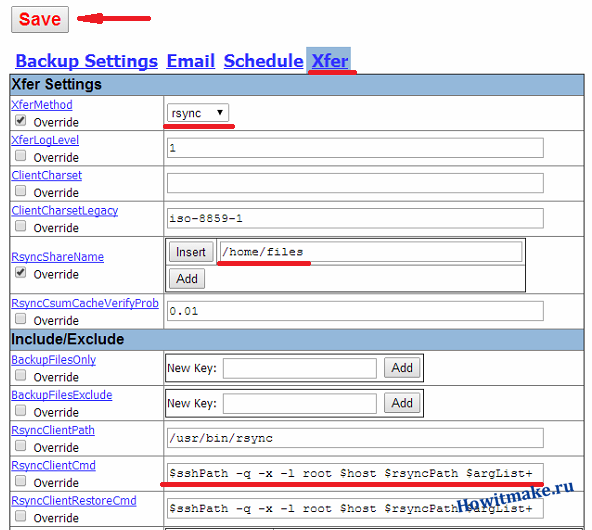This screenshot has width=592, height=530.
Task: Toggle RsyncShareName Override checkbox
Action: click(20, 273)
